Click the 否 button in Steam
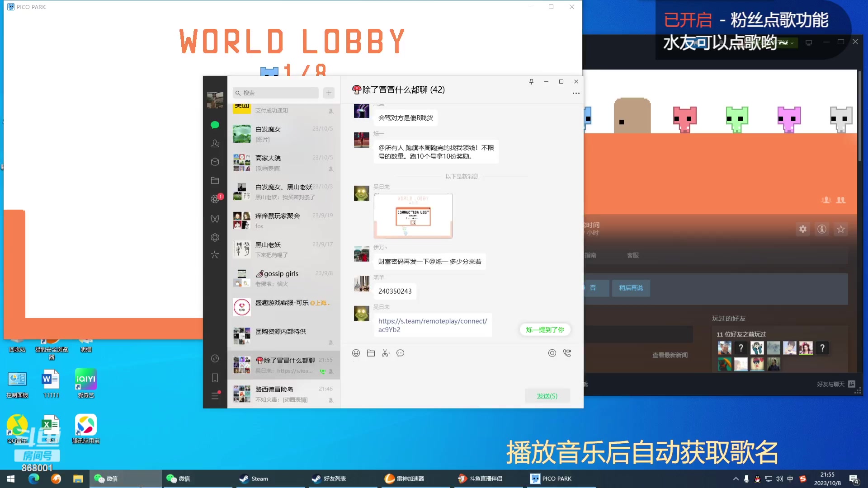Screen dimensions: 868x488 tap(593, 288)
